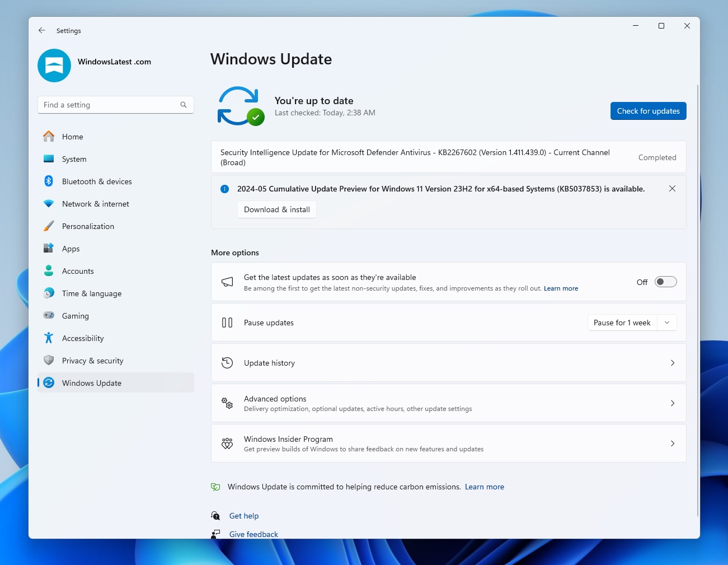The height and width of the screenshot is (565, 728).
Task: Click the Security Intelligence Update KB2267602 entry
Action: [449, 157]
